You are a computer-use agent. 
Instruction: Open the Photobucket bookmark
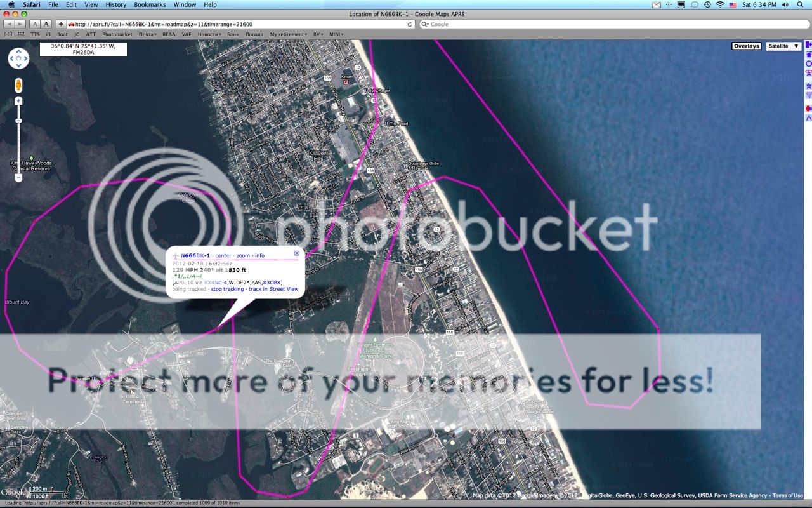click(117, 34)
